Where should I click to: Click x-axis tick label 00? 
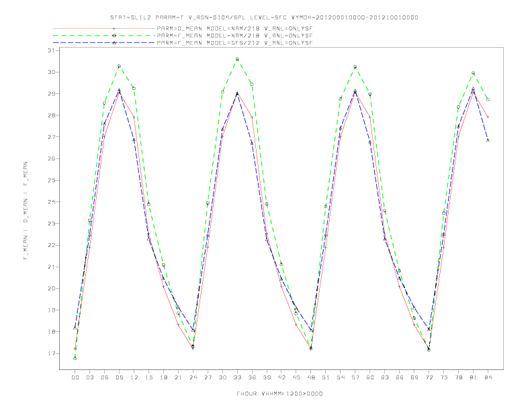75,377
